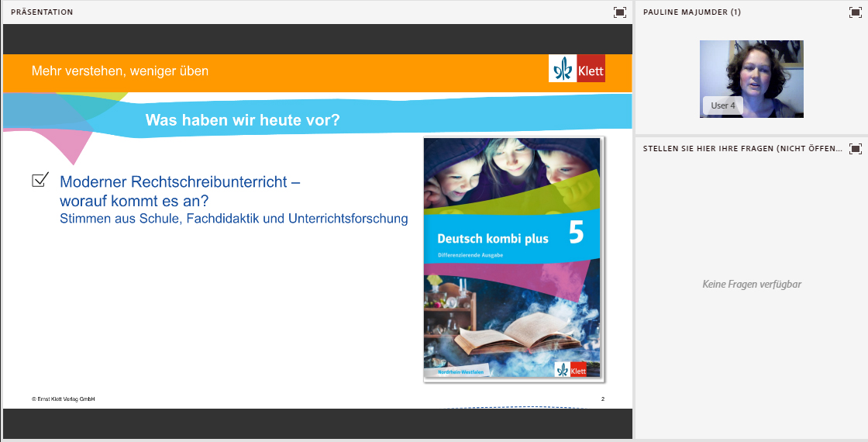Click '© Ernst Klett Verlag GmbH' footer
This screenshot has width=868, height=442.
(63, 399)
